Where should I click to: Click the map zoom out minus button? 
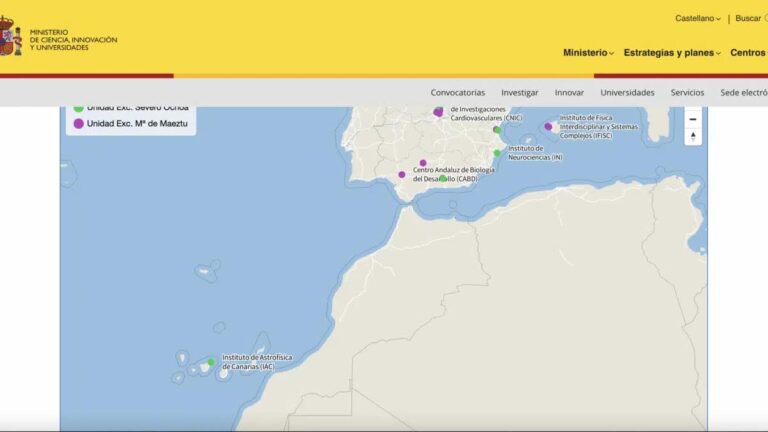click(693, 119)
